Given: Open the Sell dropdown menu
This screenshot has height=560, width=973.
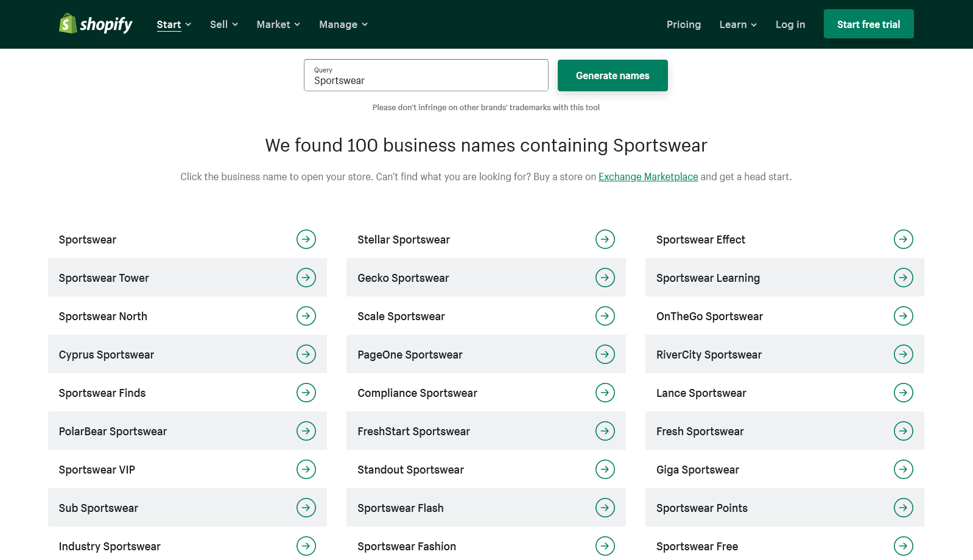Looking at the screenshot, I should tap(223, 24).
